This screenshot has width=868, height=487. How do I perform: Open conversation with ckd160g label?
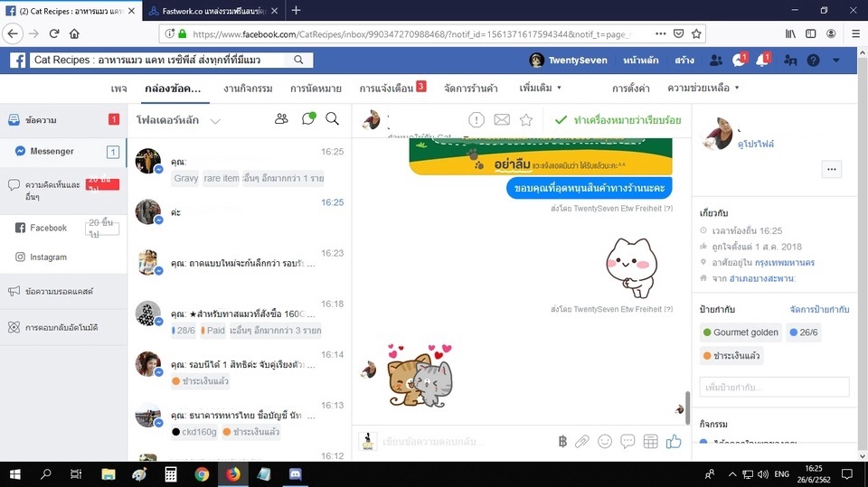coord(240,419)
